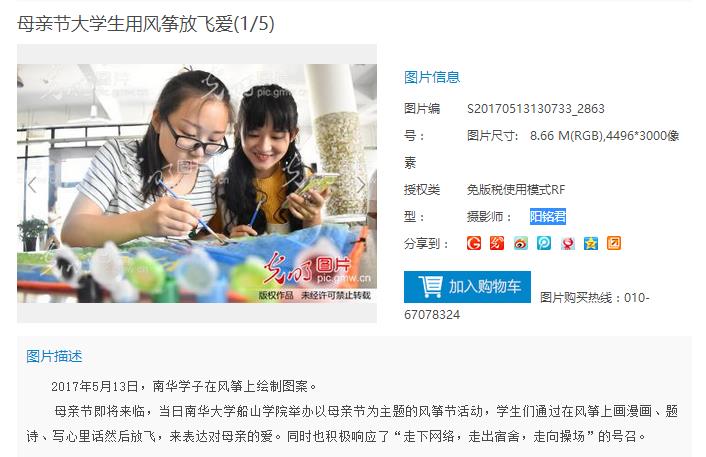The height and width of the screenshot is (457, 706).
Task: Click the main photo of students
Action: (197, 183)
